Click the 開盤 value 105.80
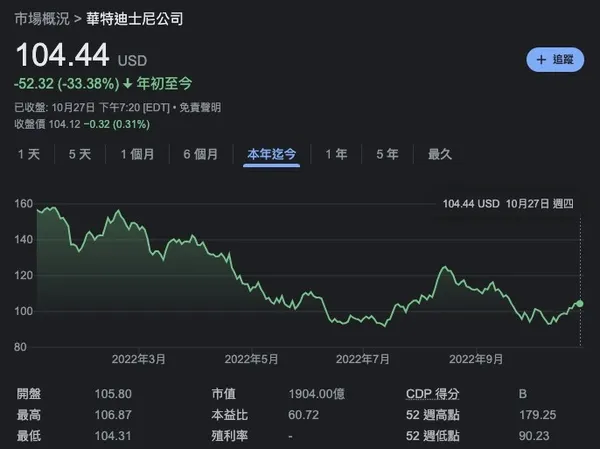 coord(113,394)
